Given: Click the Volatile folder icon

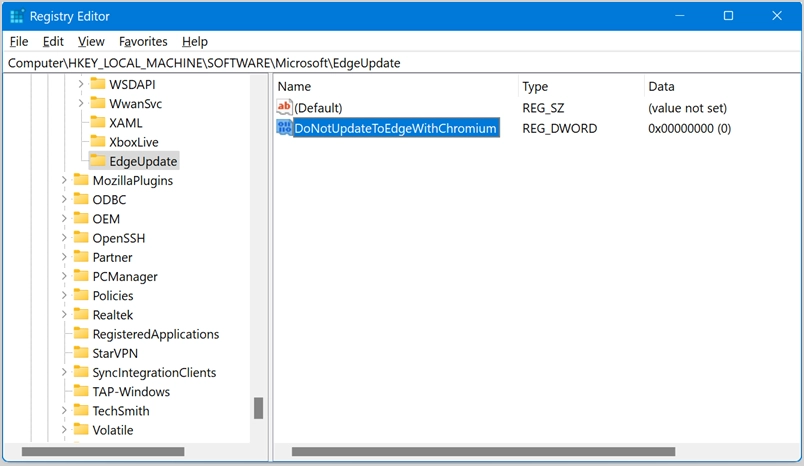Looking at the screenshot, I should pos(81,430).
